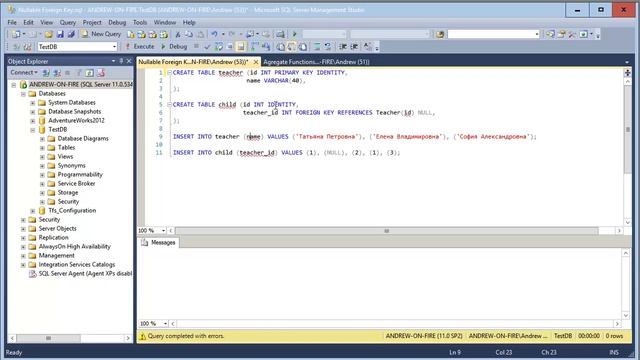Select the SQL Server Agent item
Image resolution: width=640 pixels, height=360 pixels.
[85, 273]
